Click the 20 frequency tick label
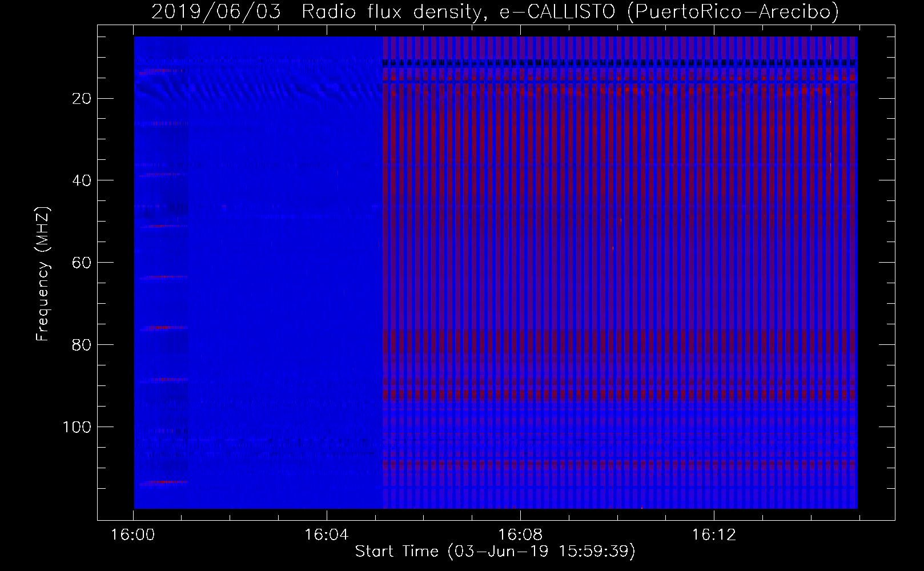This screenshot has height=571, width=924. point(82,99)
